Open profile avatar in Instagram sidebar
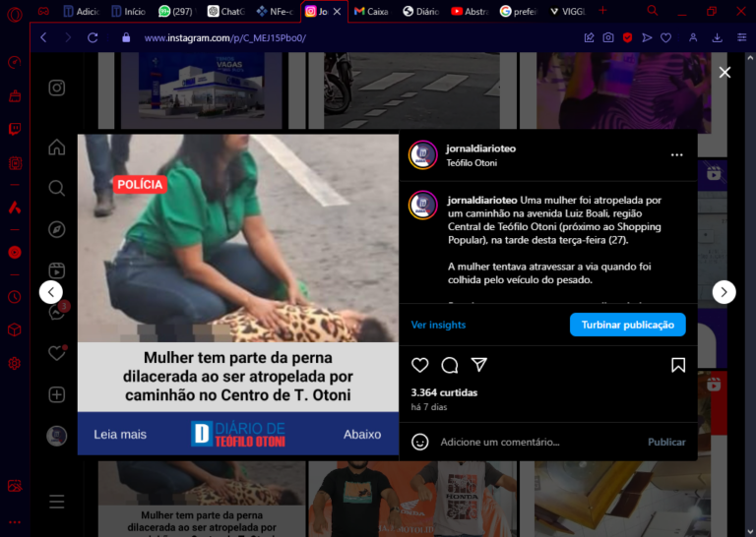 point(57,436)
